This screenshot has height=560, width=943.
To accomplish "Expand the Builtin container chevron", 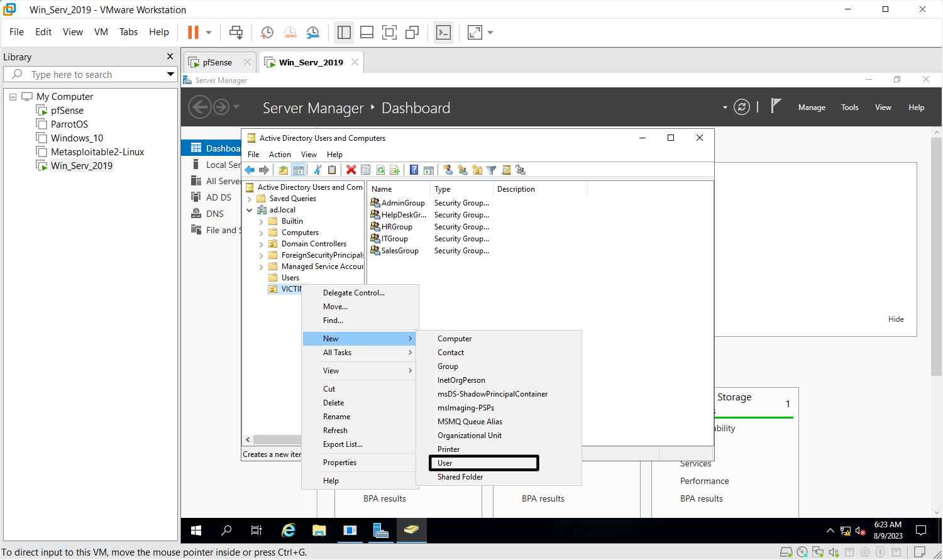I will (262, 221).
